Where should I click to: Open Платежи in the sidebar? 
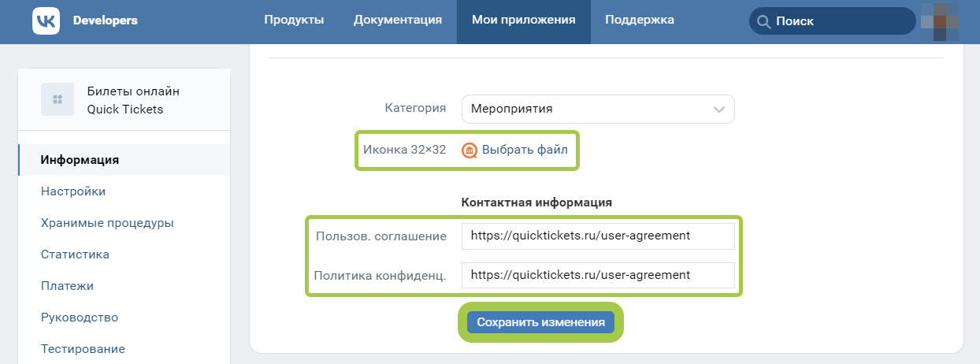pos(67,285)
